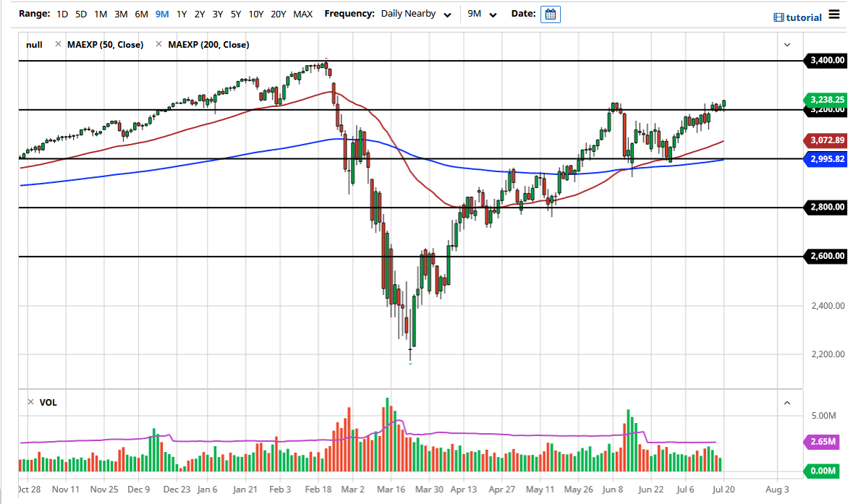
Task: Select the 1Y range link
Action: tap(182, 14)
